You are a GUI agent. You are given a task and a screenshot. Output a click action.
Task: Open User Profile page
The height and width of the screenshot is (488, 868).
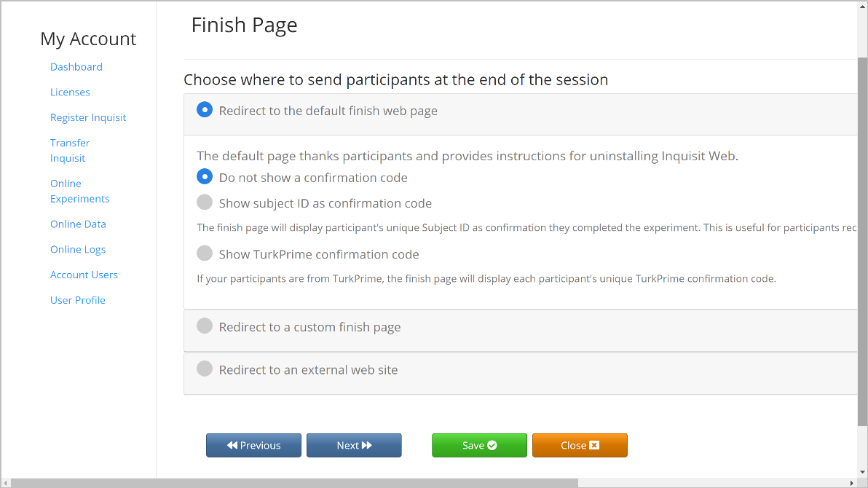pyautogui.click(x=77, y=300)
